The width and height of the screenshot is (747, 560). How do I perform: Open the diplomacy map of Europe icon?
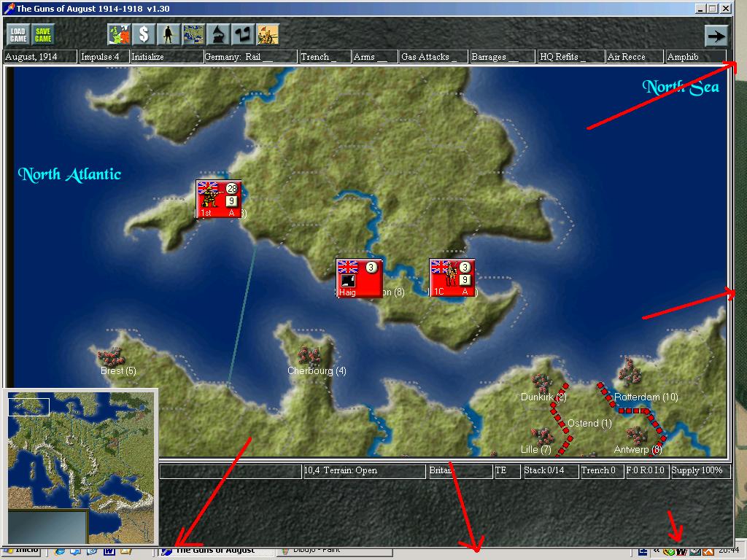[119, 34]
